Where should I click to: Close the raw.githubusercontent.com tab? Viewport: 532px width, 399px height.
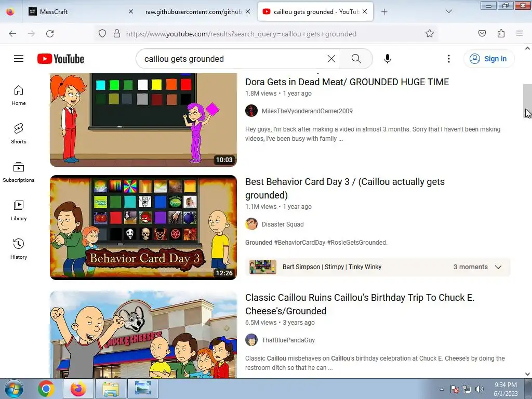click(248, 12)
